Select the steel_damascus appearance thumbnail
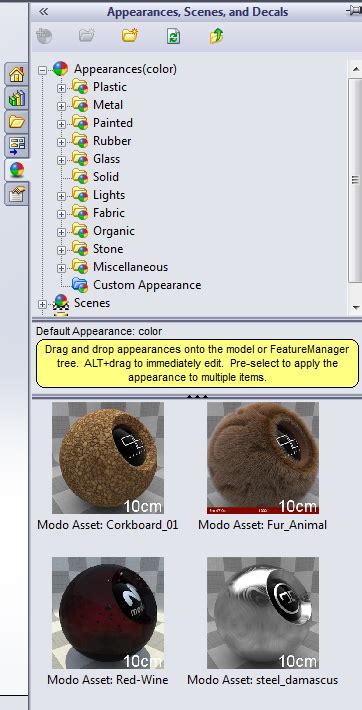Viewport: 362px width, 710px height. (x=263, y=613)
